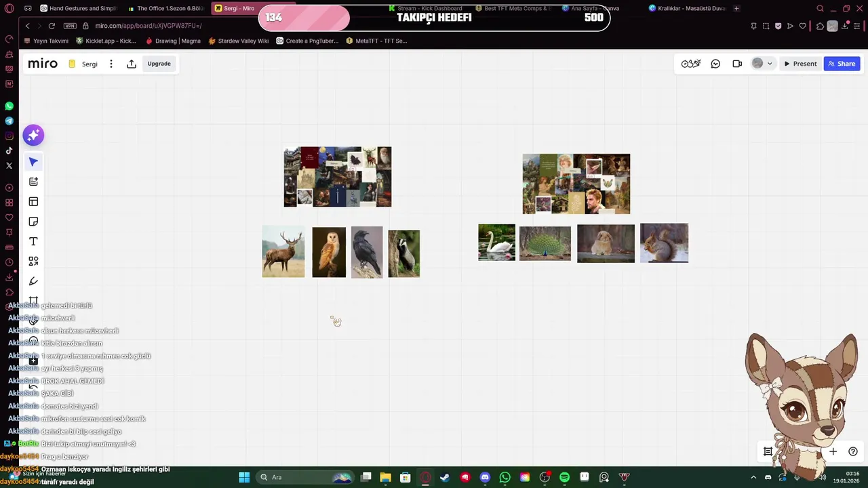The height and width of the screenshot is (488, 868).
Task: Select the swan image
Action: coord(496,242)
